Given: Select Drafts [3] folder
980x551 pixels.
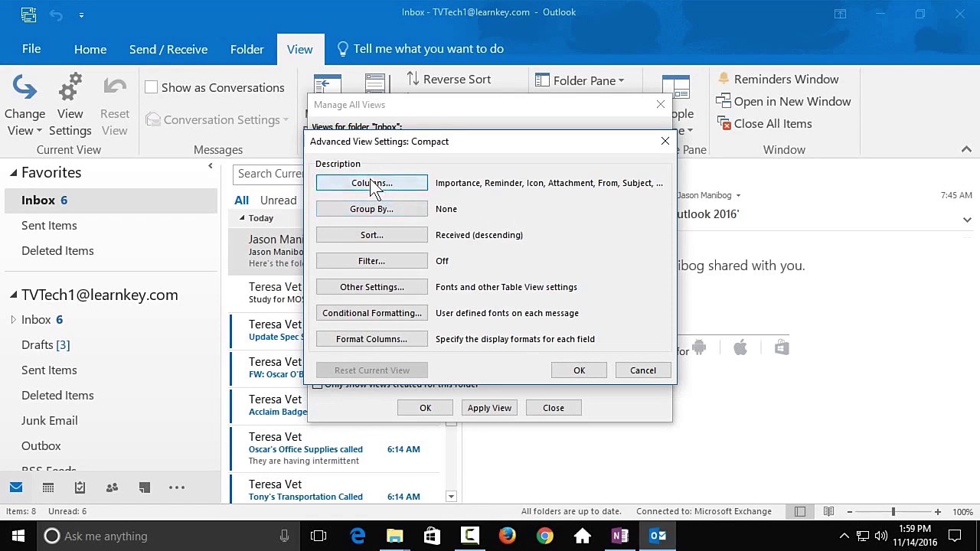Looking at the screenshot, I should coord(45,345).
